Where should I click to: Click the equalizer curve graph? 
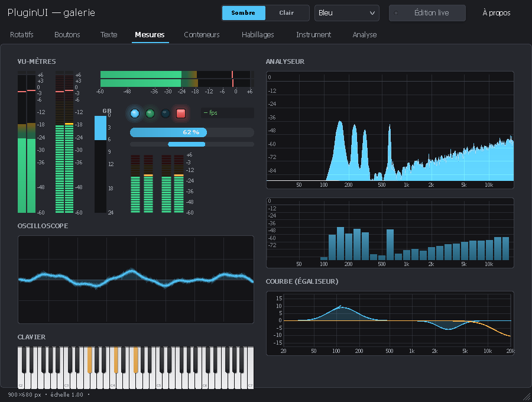coord(390,323)
